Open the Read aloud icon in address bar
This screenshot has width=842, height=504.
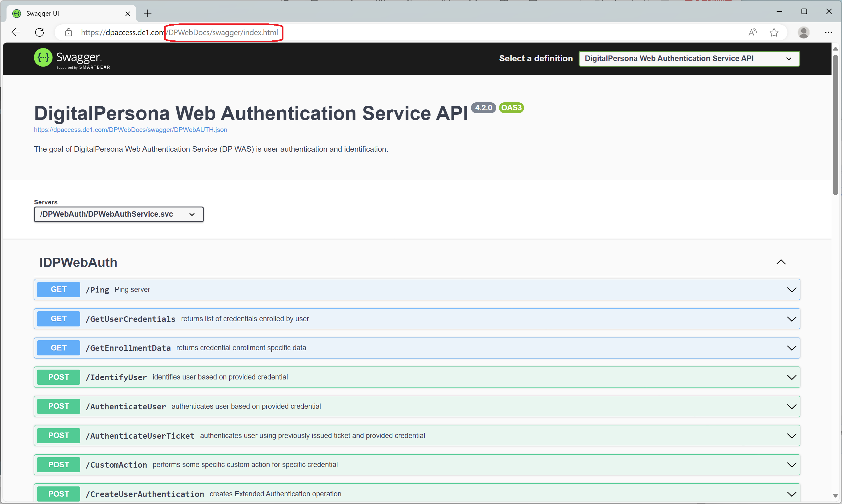pos(753,32)
